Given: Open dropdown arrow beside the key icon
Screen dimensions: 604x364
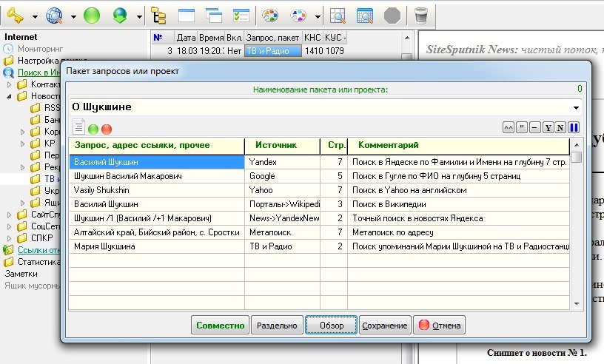Looking at the screenshot, I should pos(34,16).
